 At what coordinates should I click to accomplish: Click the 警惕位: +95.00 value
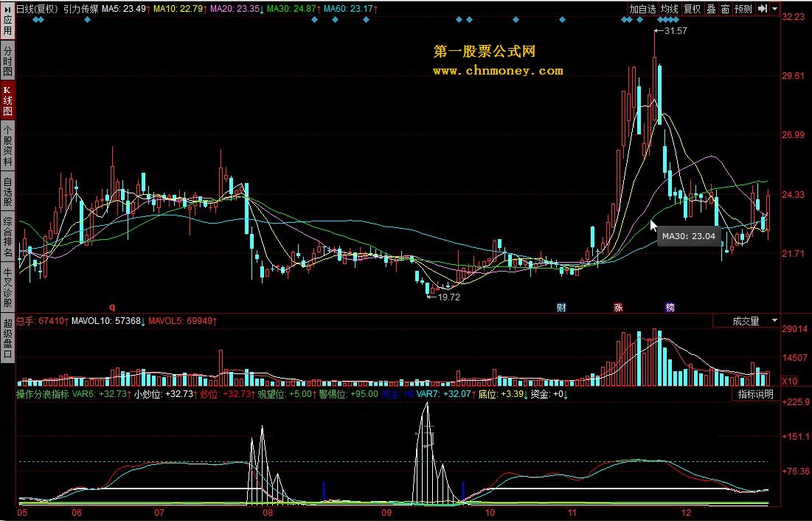click(x=349, y=394)
